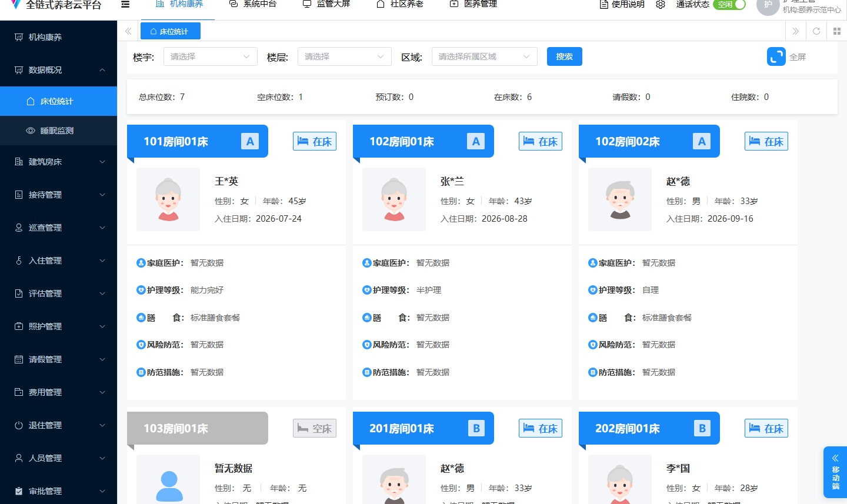Collapse the 数据概况 sidebar section
Image resolution: width=847 pixels, height=504 pixels.
(x=59, y=70)
